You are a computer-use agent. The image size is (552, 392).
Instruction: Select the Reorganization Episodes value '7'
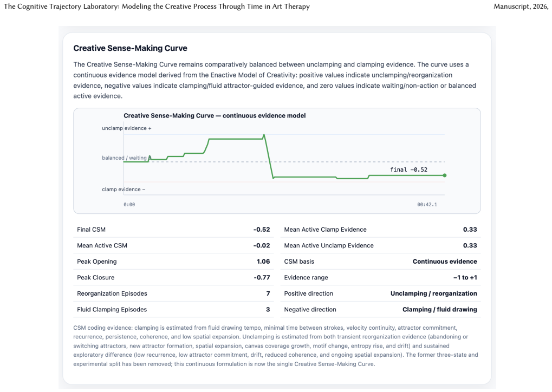pyautogui.click(x=268, y=293)
